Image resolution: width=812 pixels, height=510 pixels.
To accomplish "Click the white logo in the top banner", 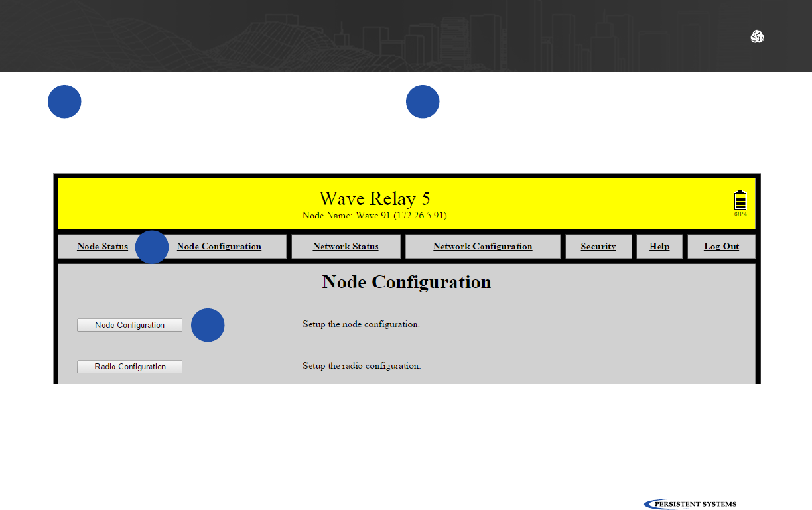I will 757,37.
